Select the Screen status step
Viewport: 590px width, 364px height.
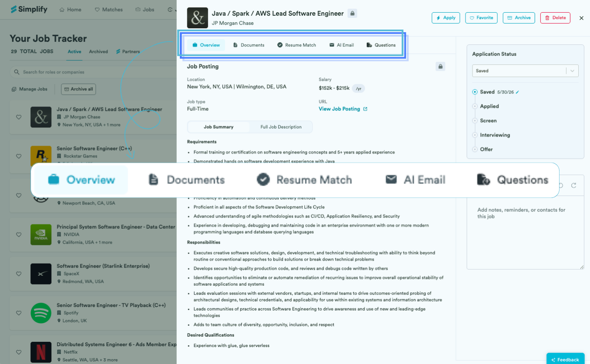point(485,121)
